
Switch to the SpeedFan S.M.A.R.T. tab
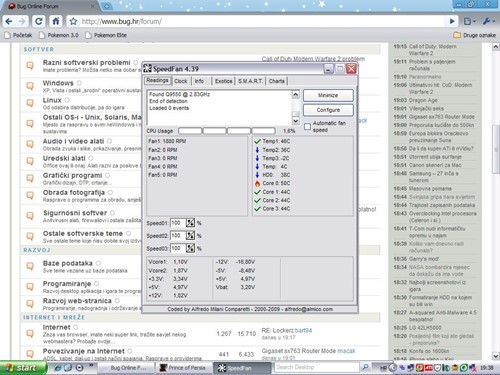coord(250,81)
